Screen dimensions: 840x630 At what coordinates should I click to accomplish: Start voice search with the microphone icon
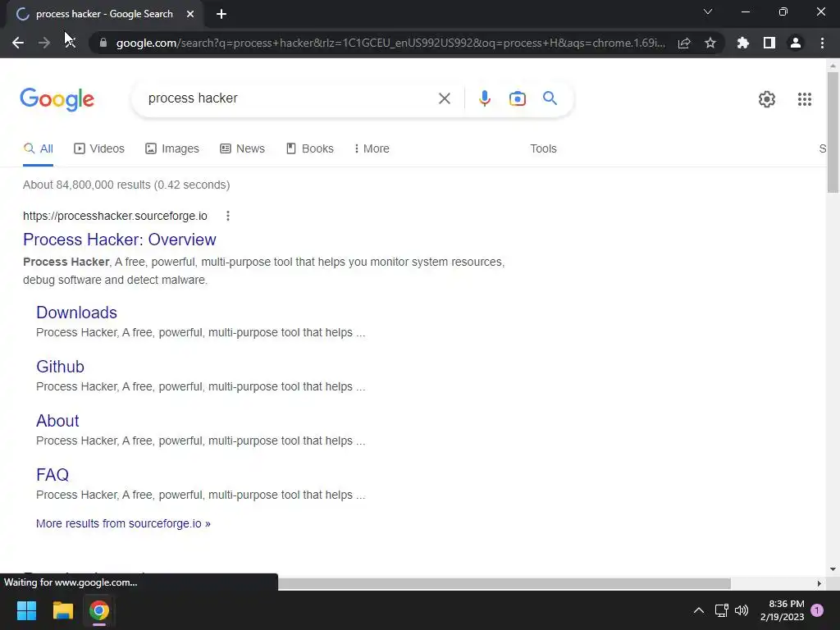484,98
